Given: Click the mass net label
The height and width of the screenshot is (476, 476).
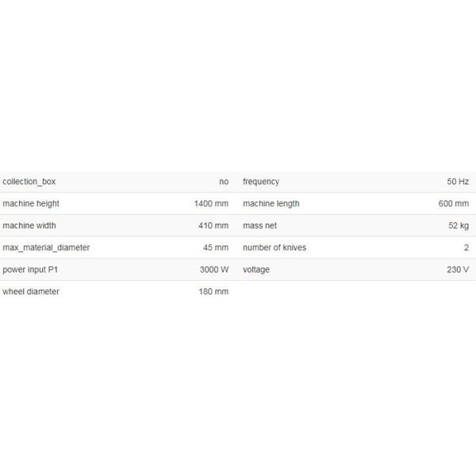Looking at the screenshot, I should (259, 225).
